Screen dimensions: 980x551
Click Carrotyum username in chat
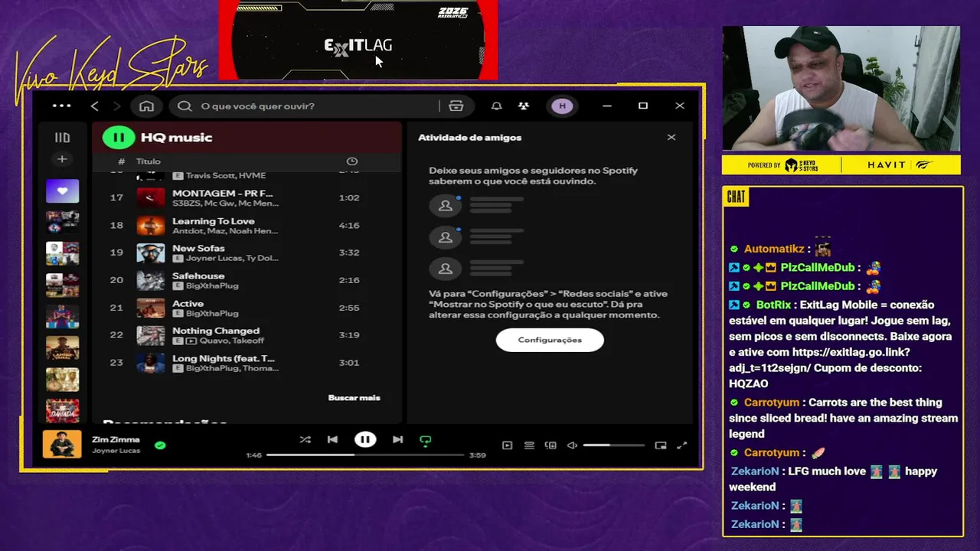pos(772,403)
